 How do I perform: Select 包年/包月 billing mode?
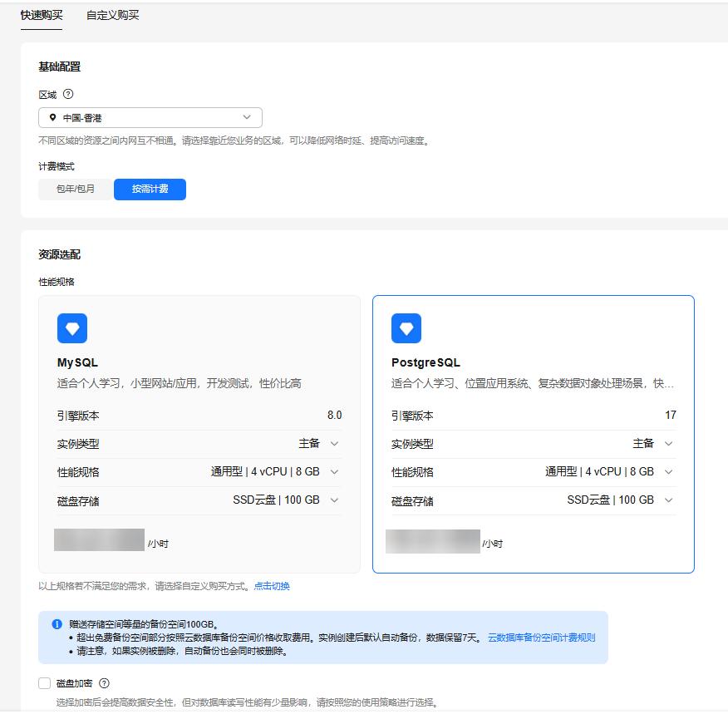coord(76,189)
